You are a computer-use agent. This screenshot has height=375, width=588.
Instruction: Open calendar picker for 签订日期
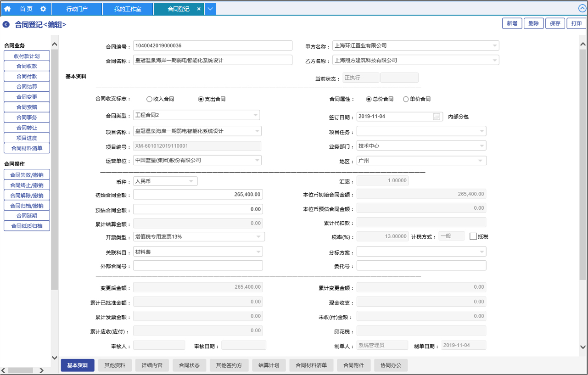pos(437,117)
